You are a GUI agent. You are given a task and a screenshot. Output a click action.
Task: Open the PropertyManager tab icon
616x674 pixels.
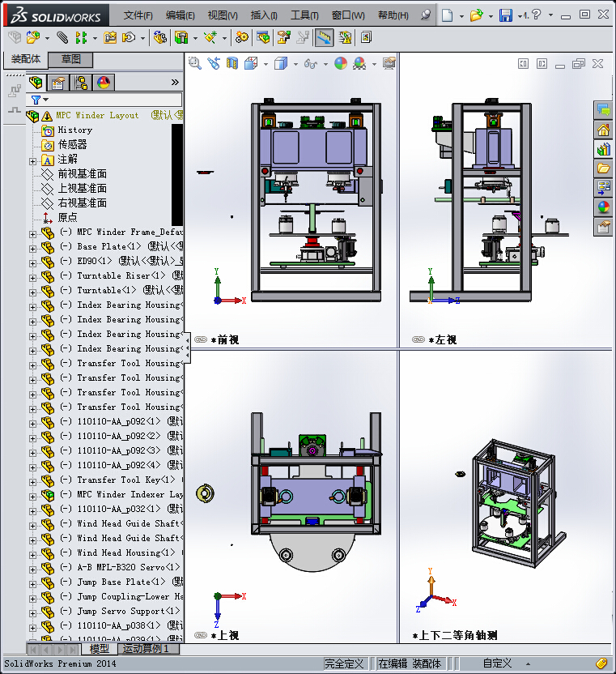58,82
